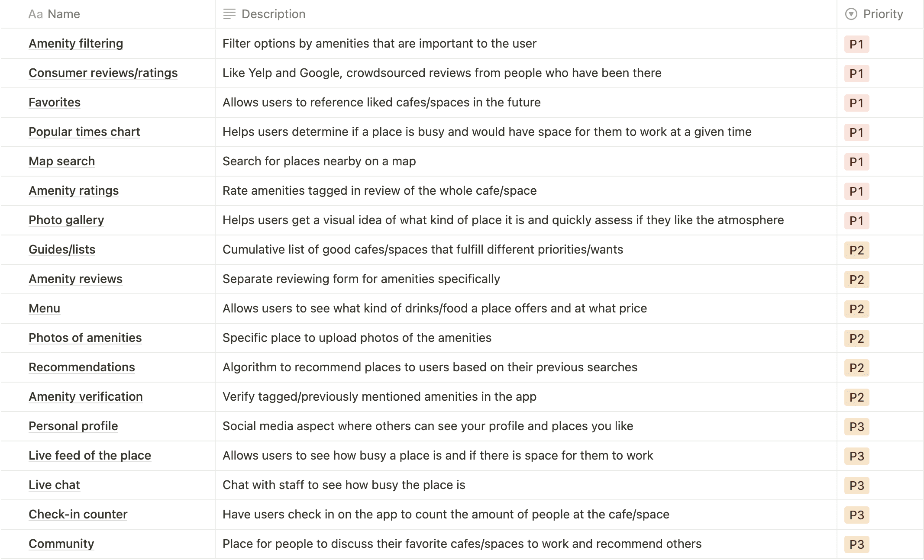Click the P2 tag in the Menu row
Viewport: 924px width, 560px height.
click(856, 309)
